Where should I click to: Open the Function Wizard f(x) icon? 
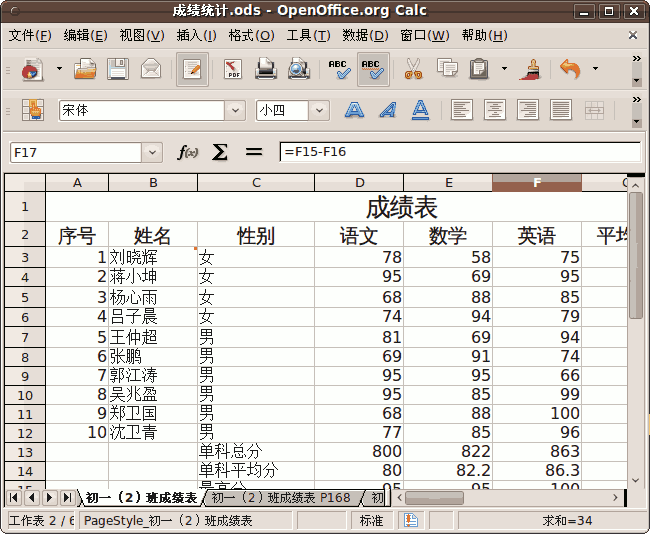pos(187,152)
